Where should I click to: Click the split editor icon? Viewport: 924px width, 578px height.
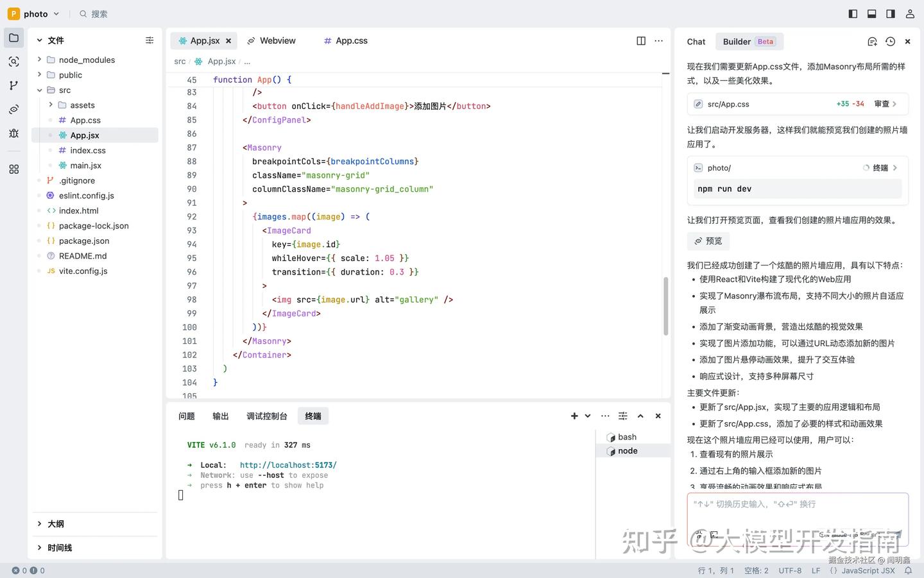(640, 41)
